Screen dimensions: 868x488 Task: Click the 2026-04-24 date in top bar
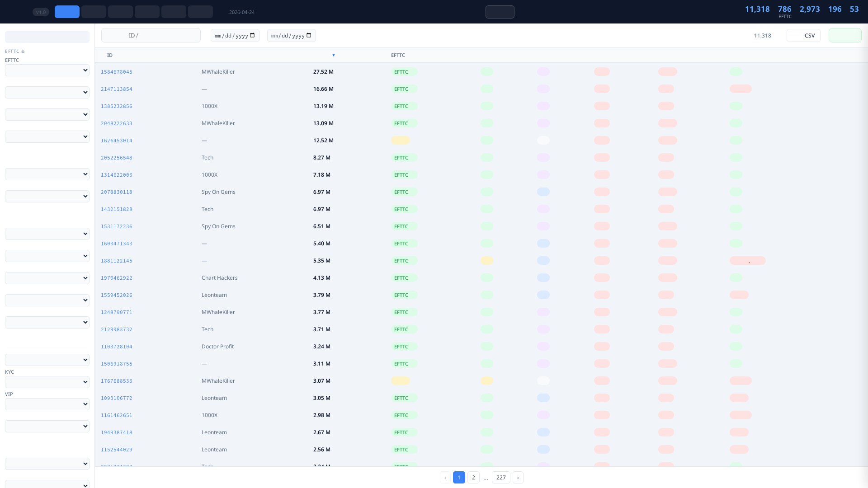click(x=242, y=12)
